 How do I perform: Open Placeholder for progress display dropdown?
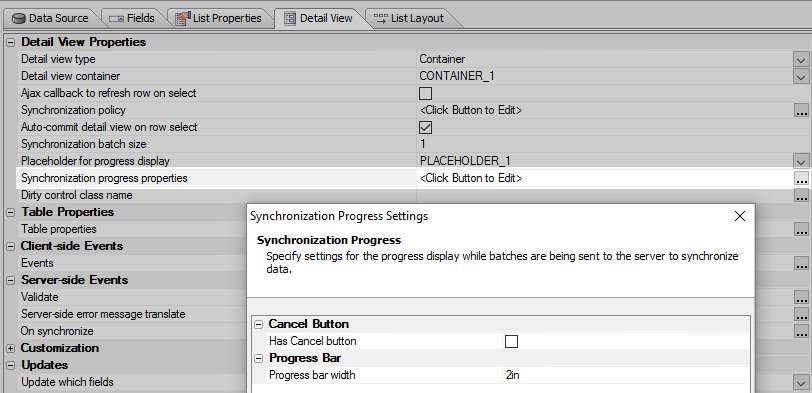click(801, 162)
